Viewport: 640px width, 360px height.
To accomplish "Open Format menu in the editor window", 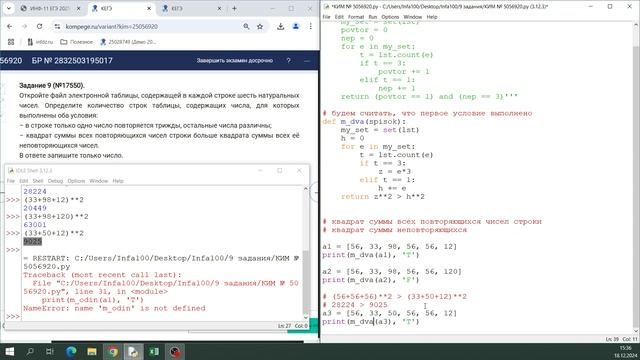I will tap(356, 17).
